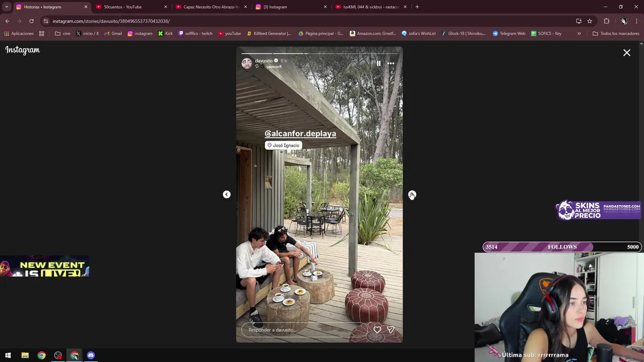Open the instagram bookmark

tap(140, 34)
